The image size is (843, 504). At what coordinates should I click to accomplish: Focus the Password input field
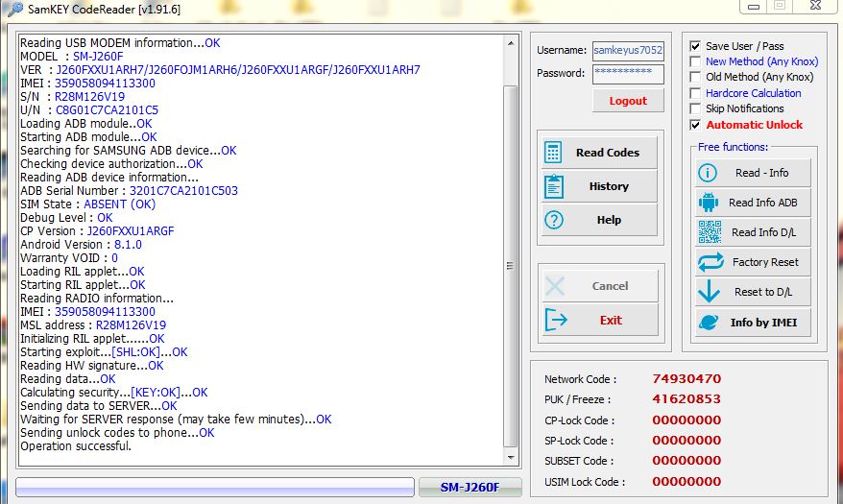click(x=628, y=74)
